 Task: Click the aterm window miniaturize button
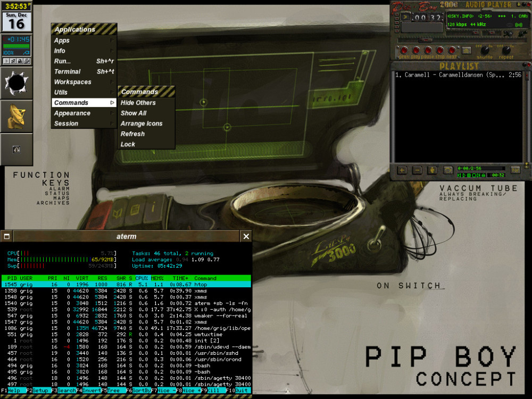click(6, 236)
